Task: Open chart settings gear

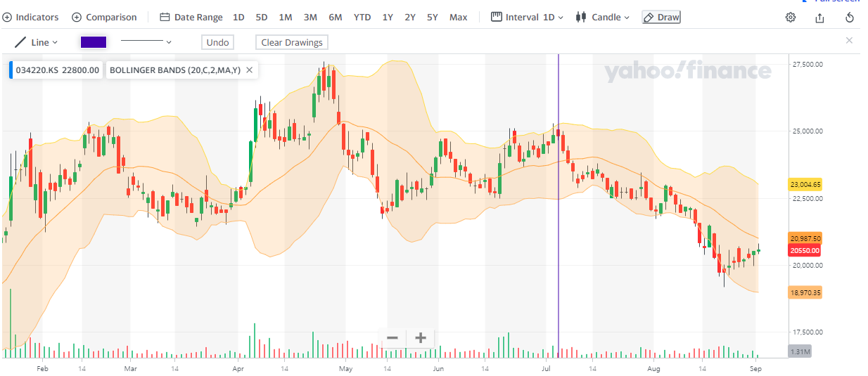Action: tap(791, 18)
